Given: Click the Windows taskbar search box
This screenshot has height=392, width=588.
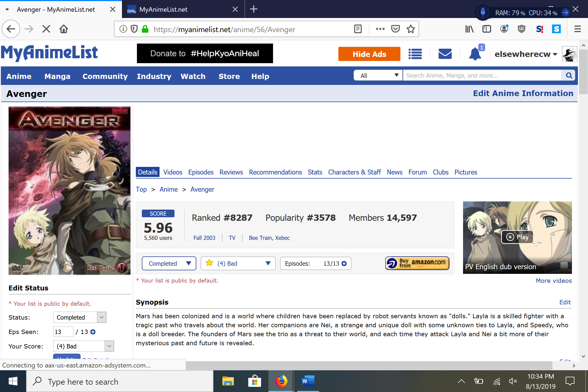Looking at the screenshot, I should 120,381.
